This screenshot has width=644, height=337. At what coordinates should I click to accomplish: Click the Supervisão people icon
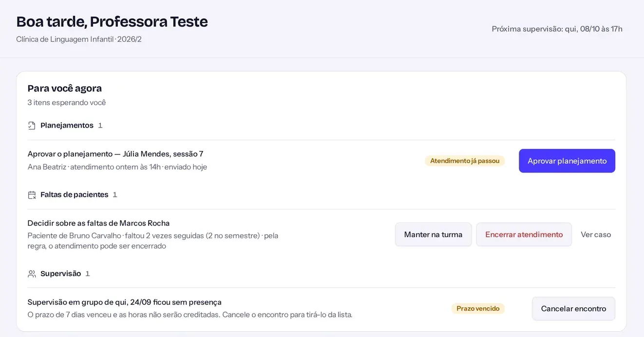click(x=32, y=274)
